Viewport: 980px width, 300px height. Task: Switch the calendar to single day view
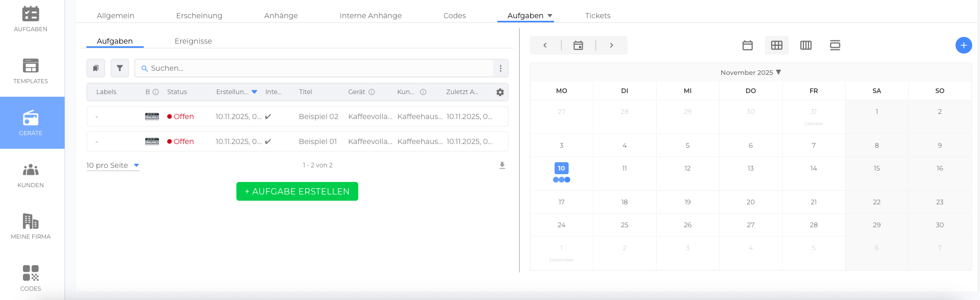[x=747, y=45]
